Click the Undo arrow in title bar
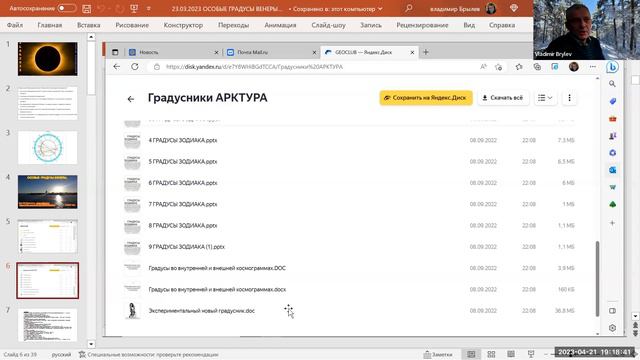 click(x=102, y=9)
